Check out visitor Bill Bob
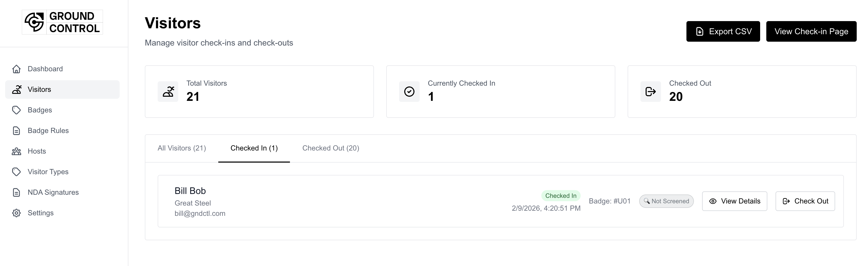Image resolution: width=868 pixels, height=266 pixels. click(805, 201)
